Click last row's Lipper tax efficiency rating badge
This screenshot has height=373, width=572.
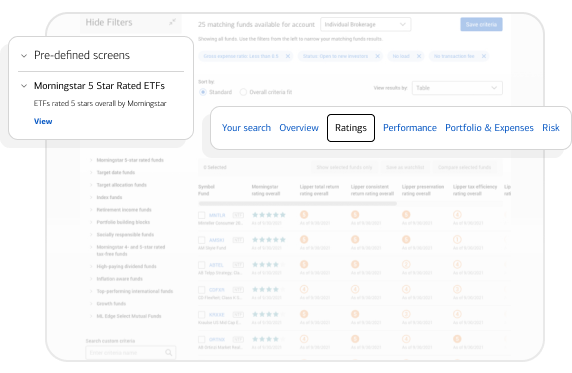click(x=457, y=339)
